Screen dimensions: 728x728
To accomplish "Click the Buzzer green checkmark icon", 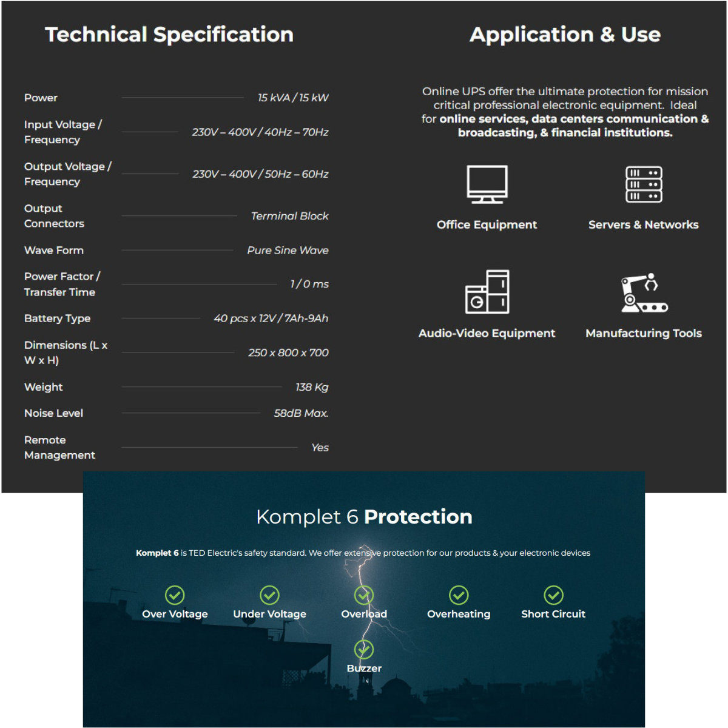I will pyautogui.click(x=364, y=649).
